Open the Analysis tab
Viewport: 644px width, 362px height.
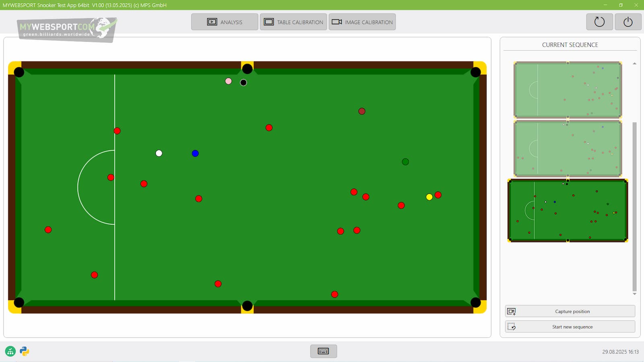pos(225,22)
